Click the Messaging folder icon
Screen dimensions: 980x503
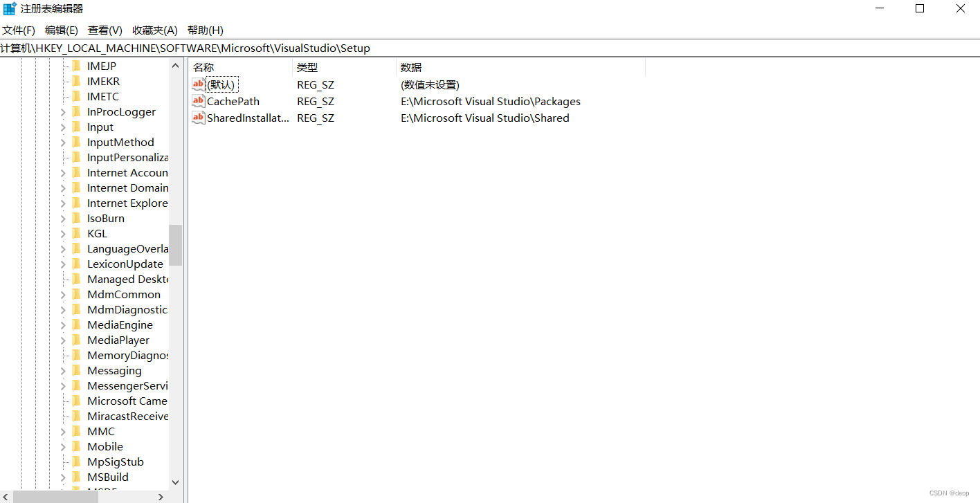[x=78, y=370]
